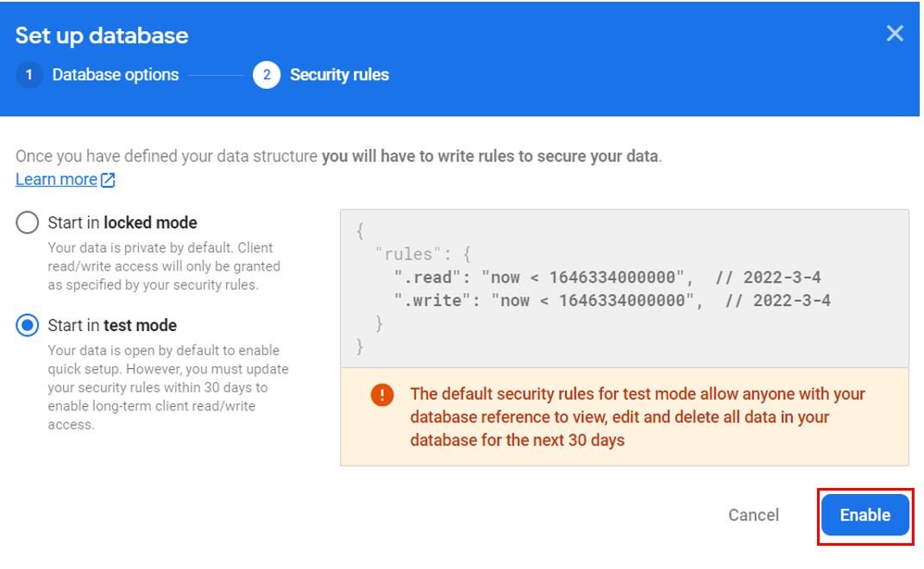Go back to Database options step
Viewport: 924px width, 569px height.
115,75
